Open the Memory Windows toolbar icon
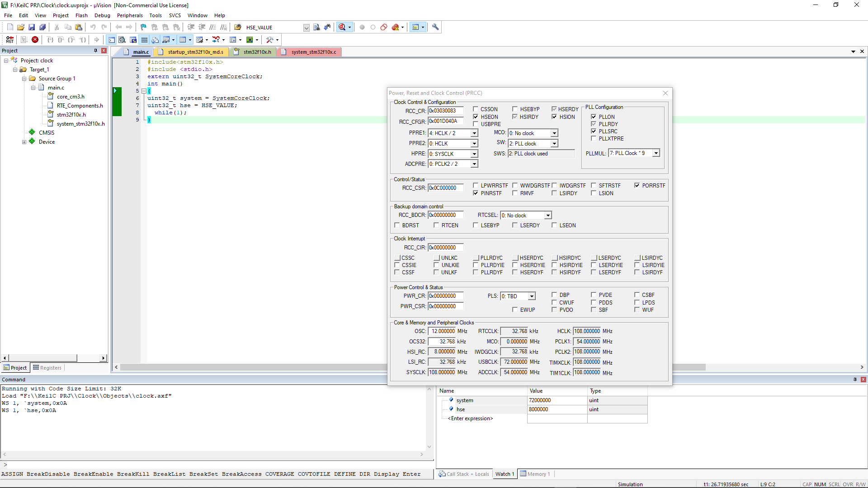Viewport: 868px width, 488px height. [x=183, y=40]
